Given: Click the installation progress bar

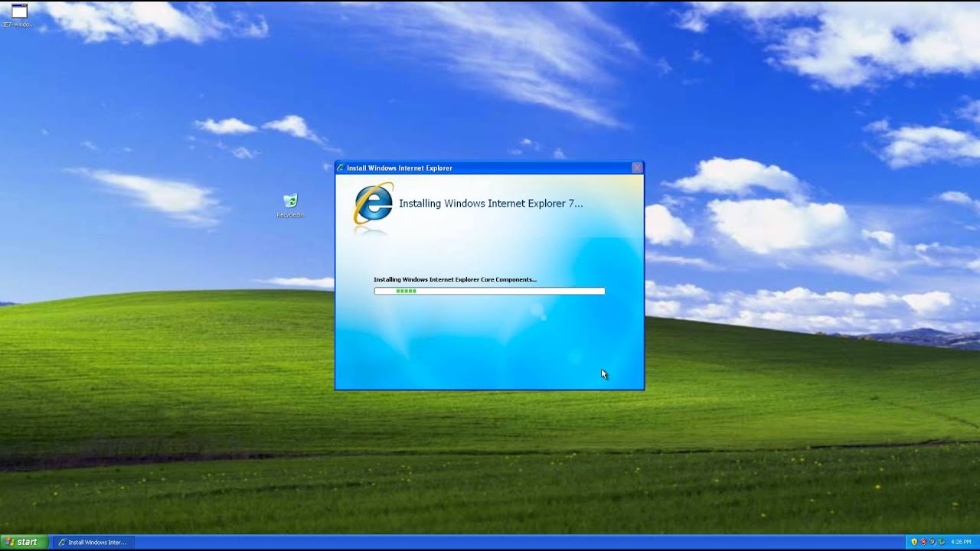Looking at the screenshot, I should click(489, 291).
